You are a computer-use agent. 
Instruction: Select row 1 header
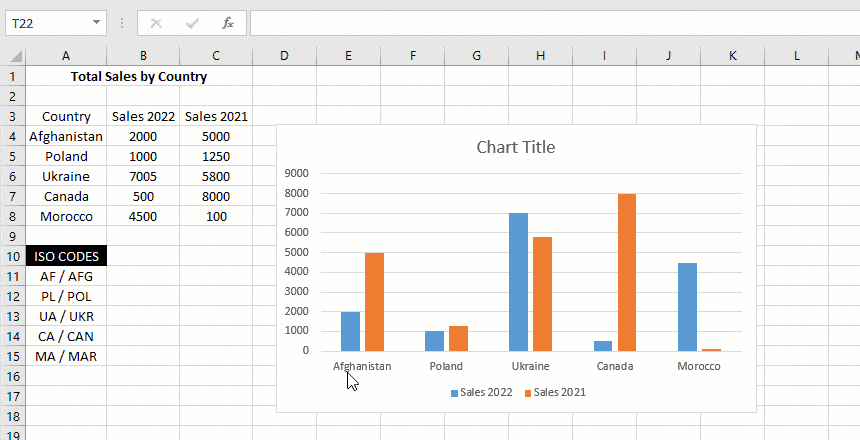tap(13, 76)
